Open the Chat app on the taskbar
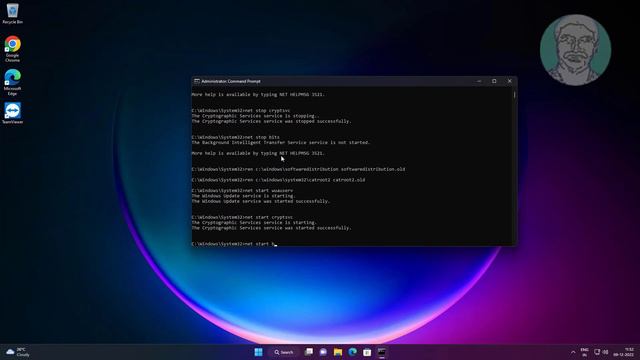This screenshot has height=360, width=640. click(323, 352)
